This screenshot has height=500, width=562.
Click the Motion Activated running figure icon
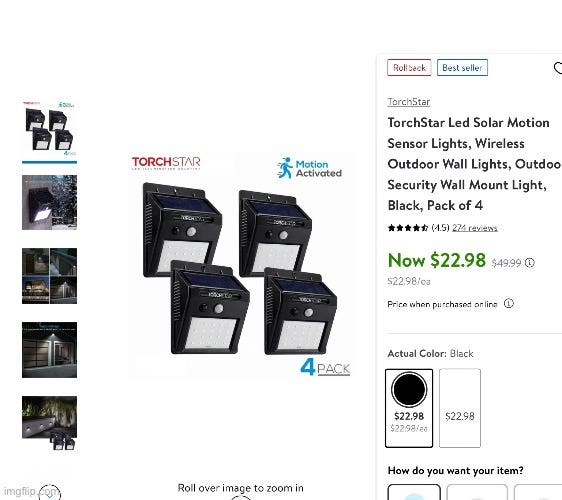point(285,168)
